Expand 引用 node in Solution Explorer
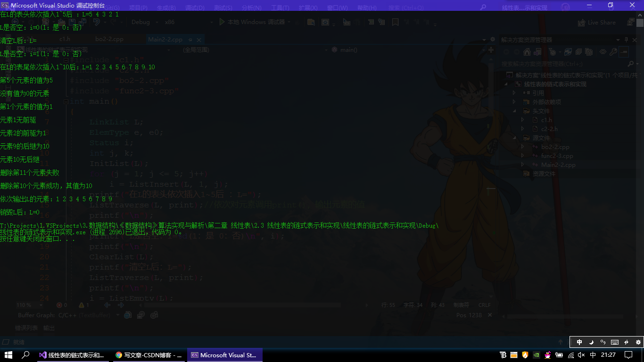 (514, 93)
